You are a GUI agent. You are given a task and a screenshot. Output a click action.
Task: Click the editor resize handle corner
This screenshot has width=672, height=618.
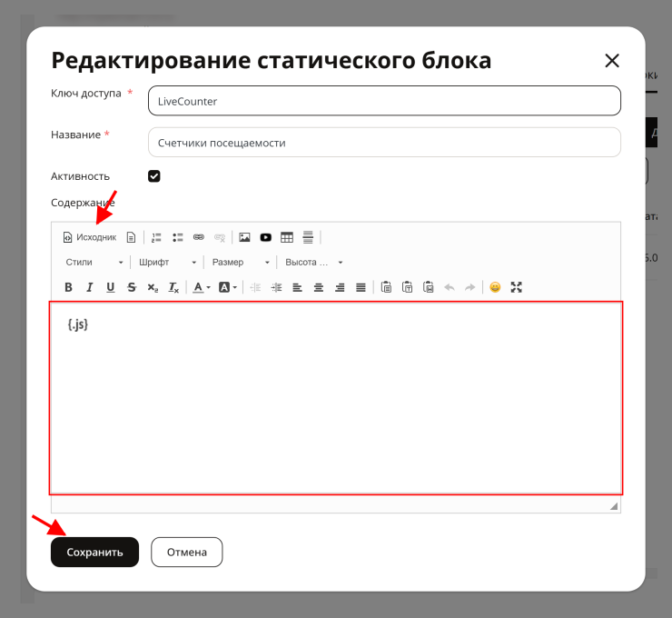614,506
